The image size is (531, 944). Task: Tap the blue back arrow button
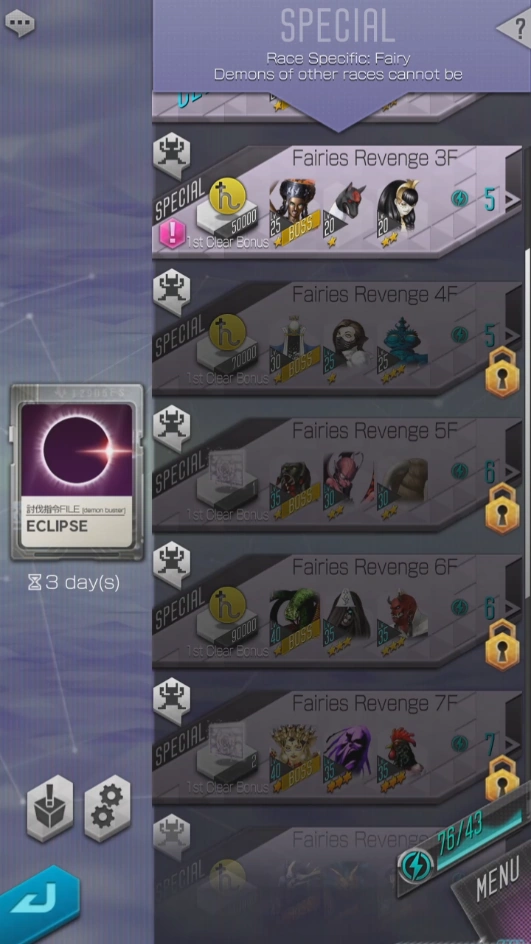pyautogui.click(x=37, y=905)
